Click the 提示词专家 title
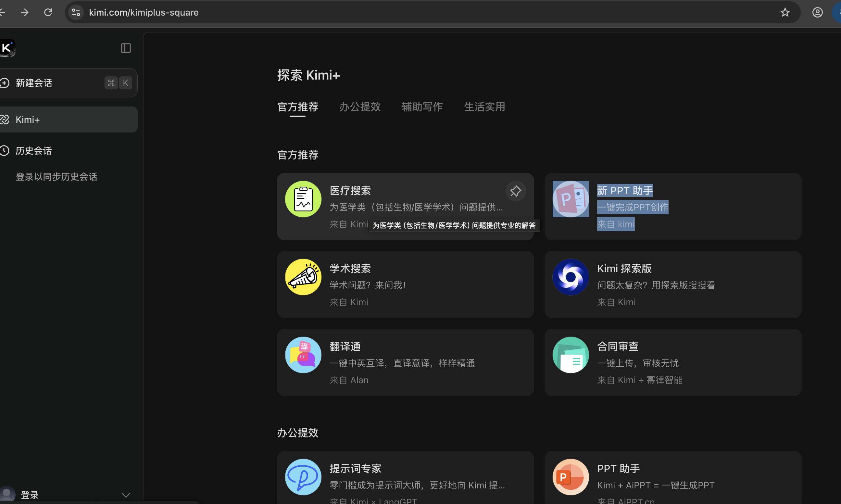 [355, 469]
